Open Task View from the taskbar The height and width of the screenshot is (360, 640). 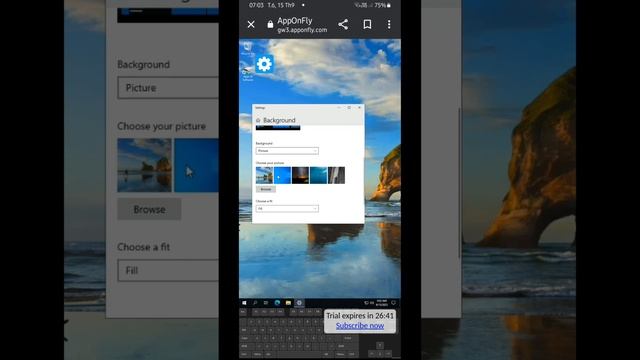click(266, 303)
